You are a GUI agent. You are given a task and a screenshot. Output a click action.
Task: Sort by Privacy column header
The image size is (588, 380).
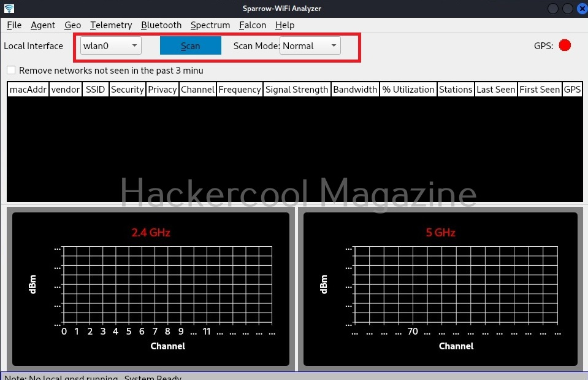click(162, 90)
